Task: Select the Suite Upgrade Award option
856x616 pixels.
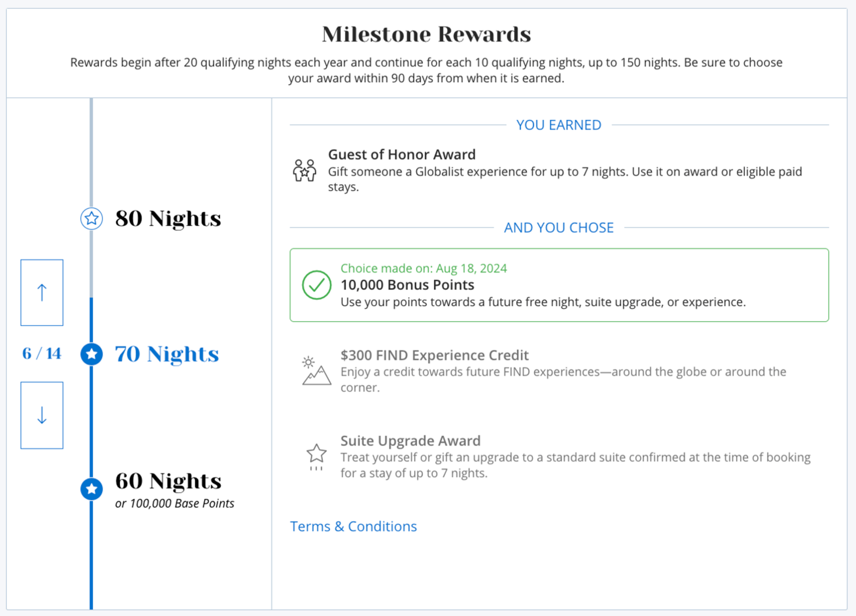Action: coord(559,457)
